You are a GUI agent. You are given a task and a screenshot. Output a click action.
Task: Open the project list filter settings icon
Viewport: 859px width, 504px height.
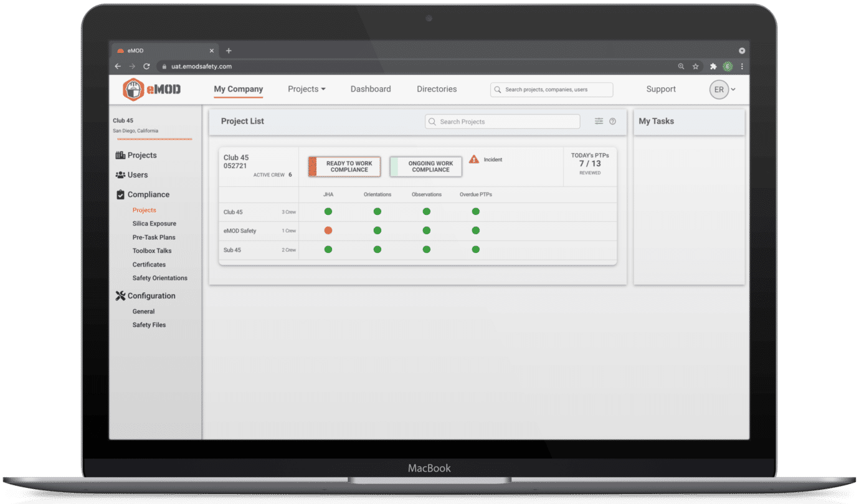click(x=599, y=121)
